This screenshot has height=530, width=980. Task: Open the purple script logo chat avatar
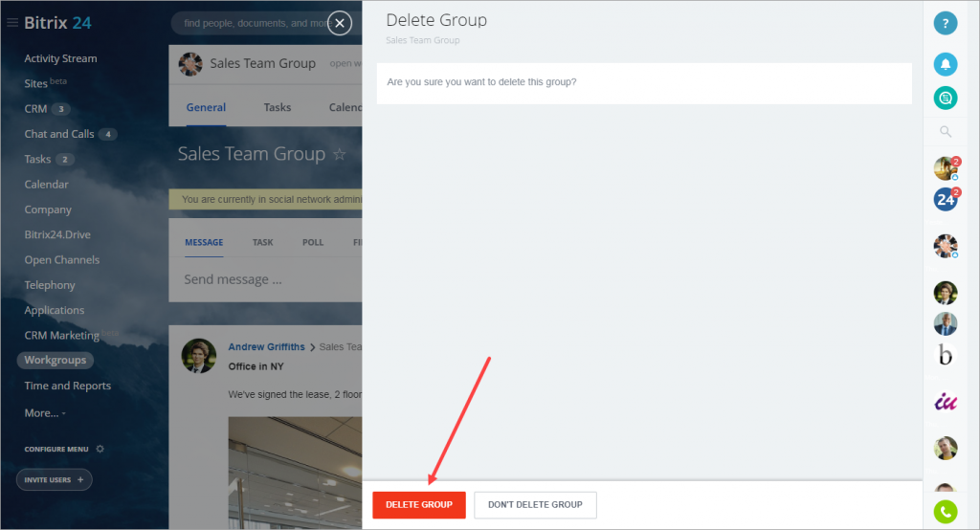[x=945, y=401]
